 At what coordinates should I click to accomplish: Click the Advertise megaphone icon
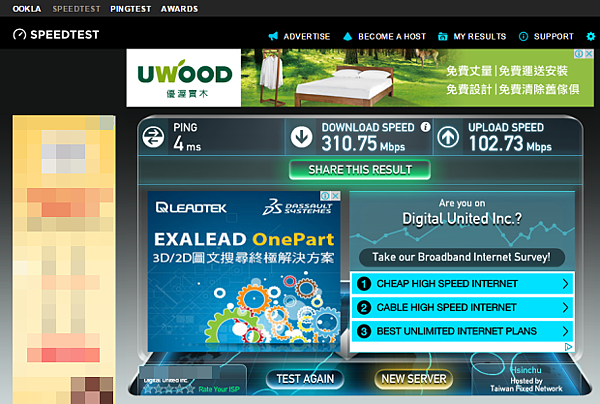pyautogui.click(x=273, y=36)
